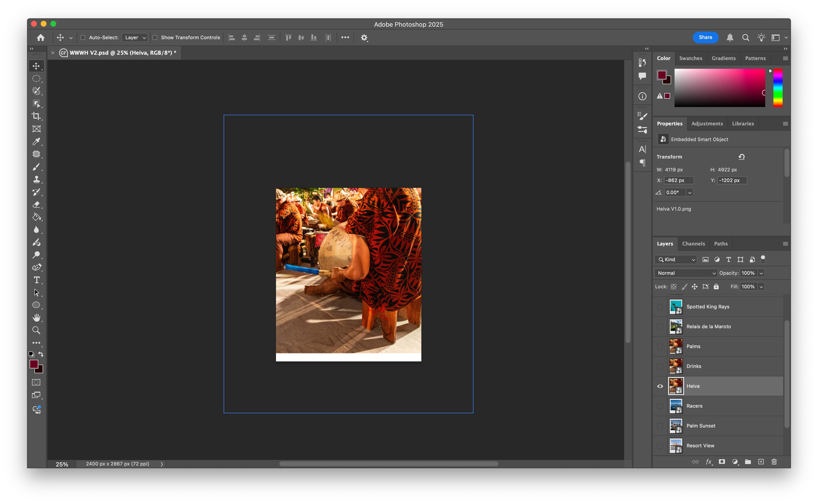Open the Swatches tab
This screenshot has width=818, height=504.
(690, 58)
